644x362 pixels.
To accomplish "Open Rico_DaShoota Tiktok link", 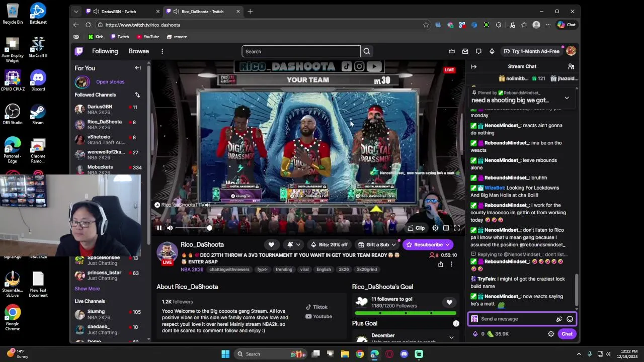I will pyautogui.click(x=316, y=307).
